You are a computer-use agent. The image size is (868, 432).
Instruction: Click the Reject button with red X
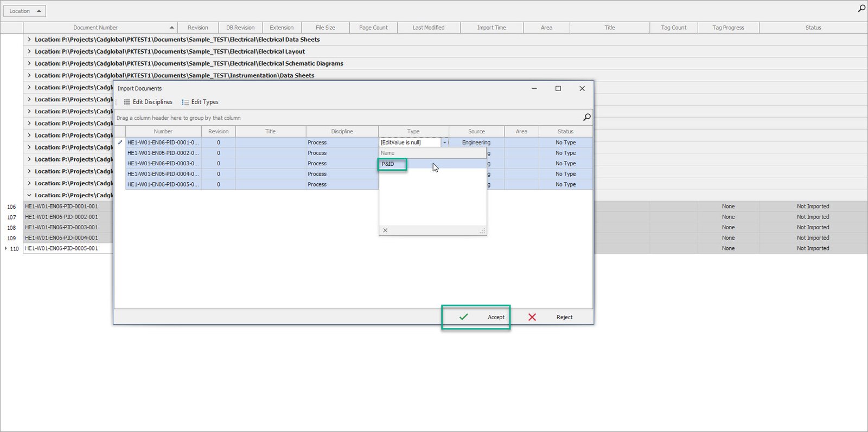551,317
